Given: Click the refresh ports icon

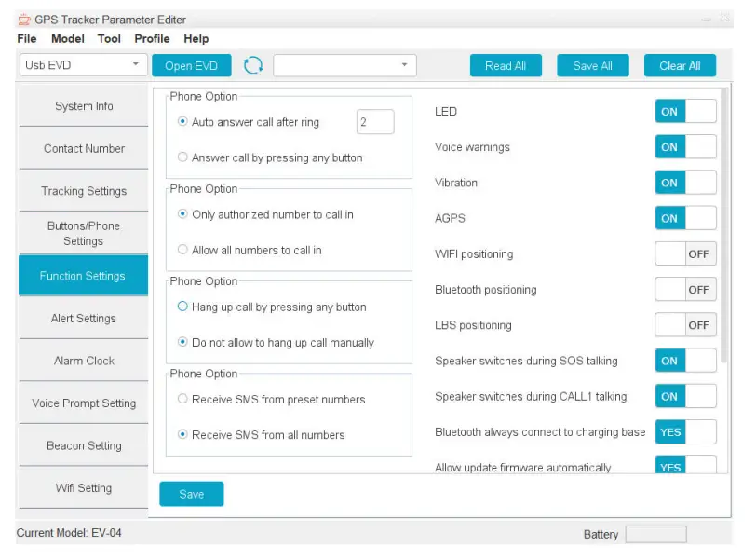Looking at the screenshot, I should coord(253,65).
